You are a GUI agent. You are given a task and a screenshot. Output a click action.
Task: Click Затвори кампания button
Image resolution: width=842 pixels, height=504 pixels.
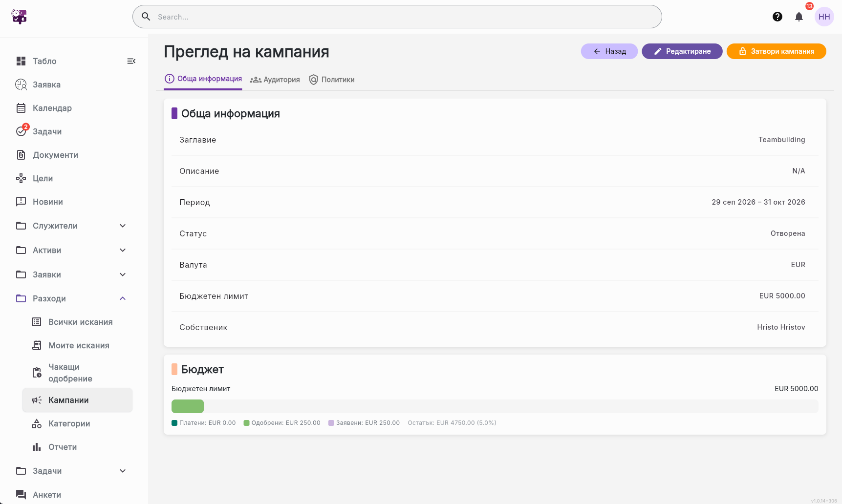[777, 51]
